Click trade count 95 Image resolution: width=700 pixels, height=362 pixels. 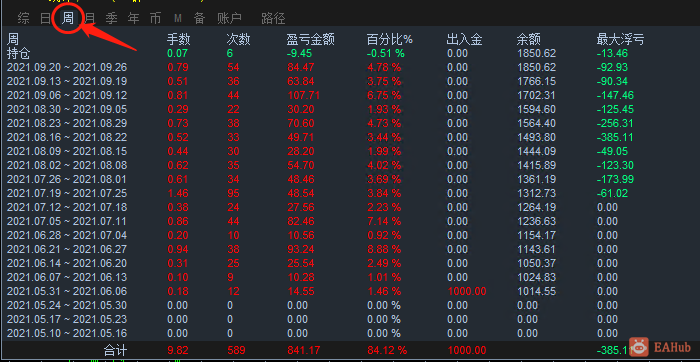tap(233, 193)
